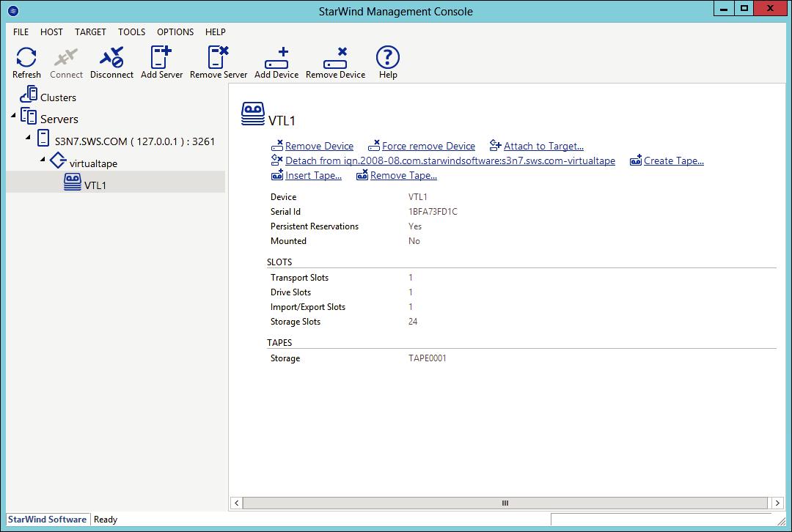Click the scrollbar left arrow
Viewport: 792px width, 532px height.
236,503
